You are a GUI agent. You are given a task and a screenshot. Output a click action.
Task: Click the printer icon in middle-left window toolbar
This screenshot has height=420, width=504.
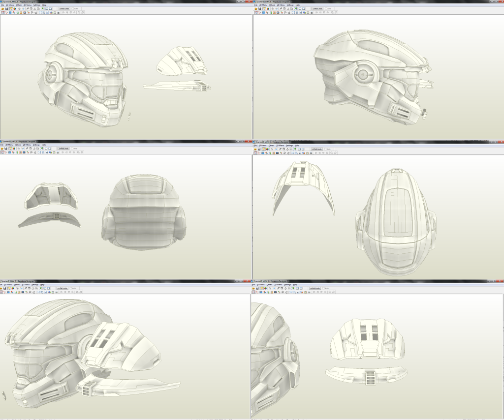click(58, 152)
